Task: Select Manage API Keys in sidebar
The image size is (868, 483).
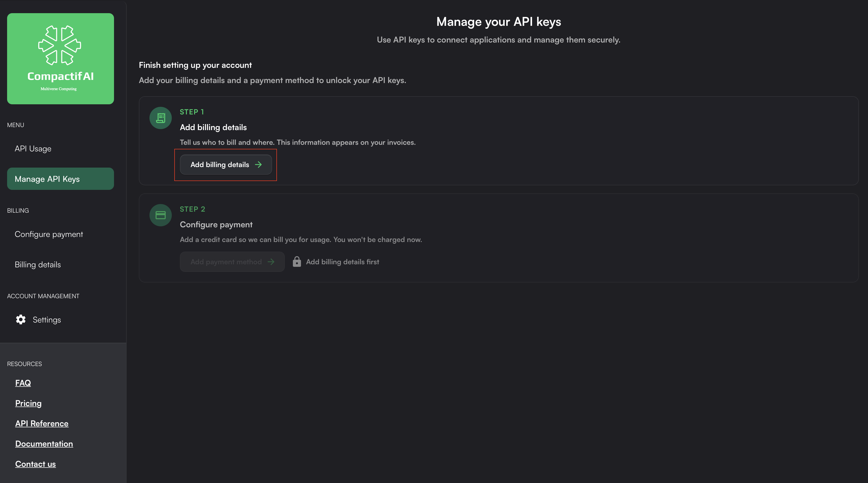Action: (x=60, y=179)
